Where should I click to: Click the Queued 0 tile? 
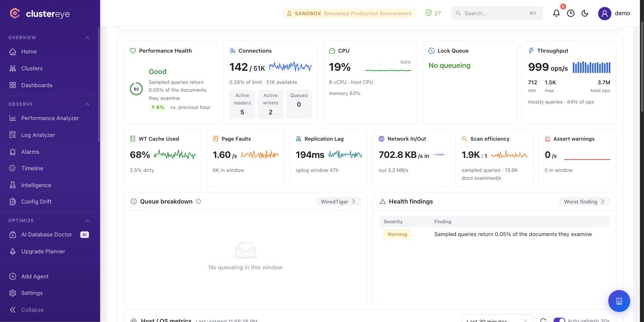pos(299,104)
